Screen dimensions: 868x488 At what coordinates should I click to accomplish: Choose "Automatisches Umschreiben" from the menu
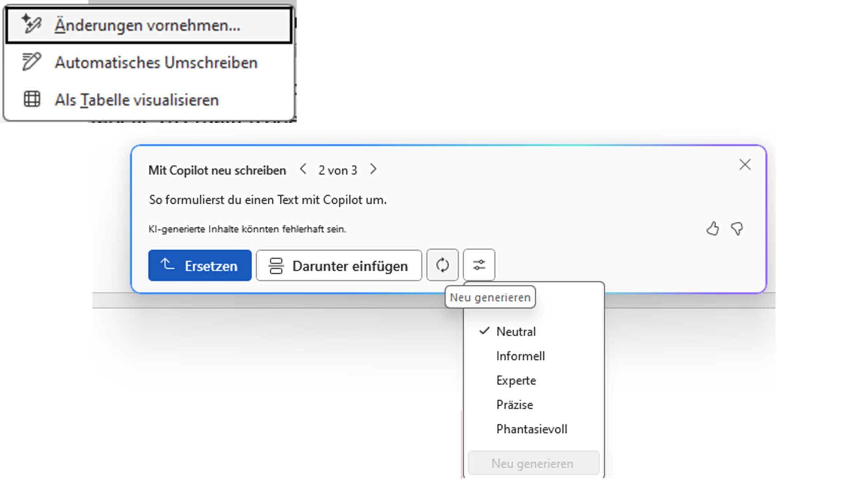149,62
